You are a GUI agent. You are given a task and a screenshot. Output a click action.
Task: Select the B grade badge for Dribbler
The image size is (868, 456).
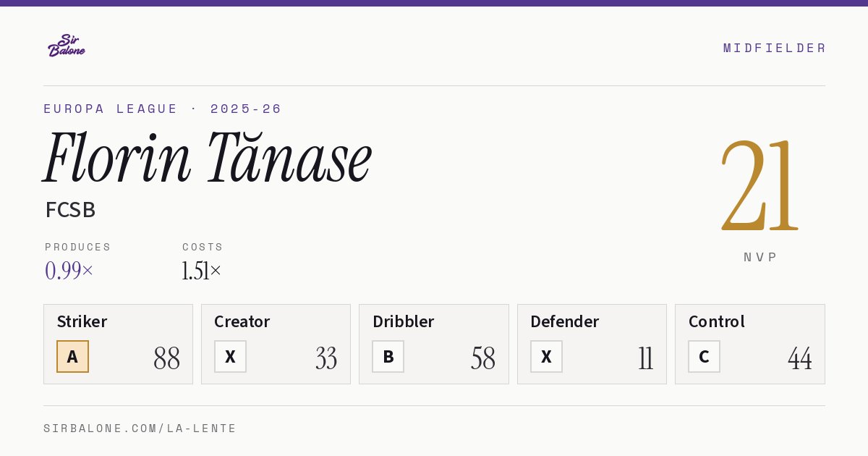coord(388,357)
